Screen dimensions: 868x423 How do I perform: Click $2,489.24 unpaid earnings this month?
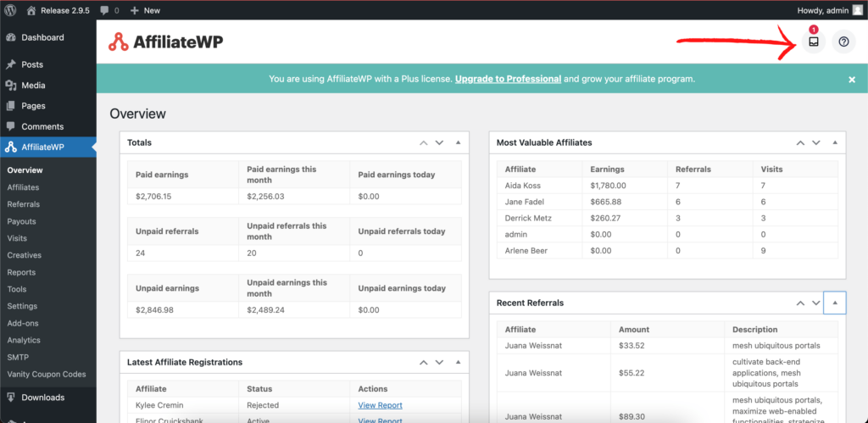tap(265, 310)
